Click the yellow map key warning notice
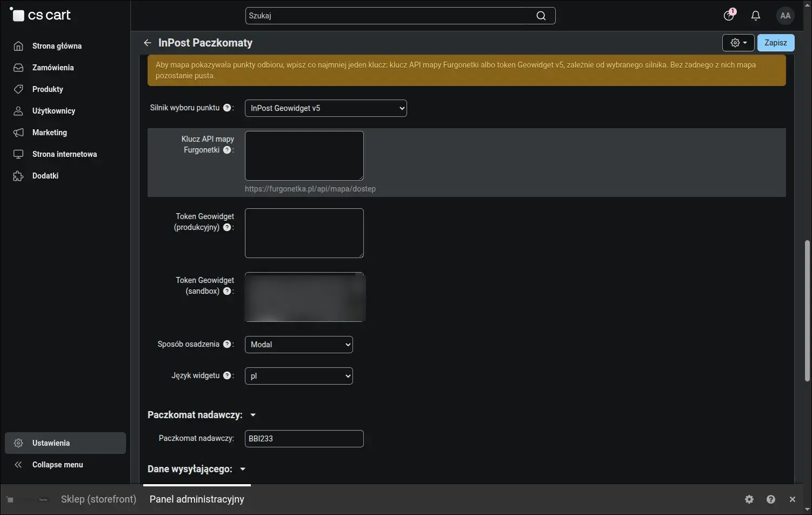 click(x=467, y=70)
